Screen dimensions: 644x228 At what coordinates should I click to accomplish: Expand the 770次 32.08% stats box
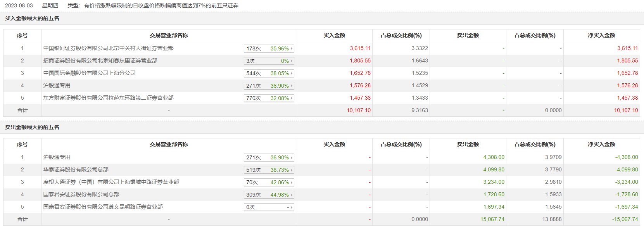coord(269,98)
